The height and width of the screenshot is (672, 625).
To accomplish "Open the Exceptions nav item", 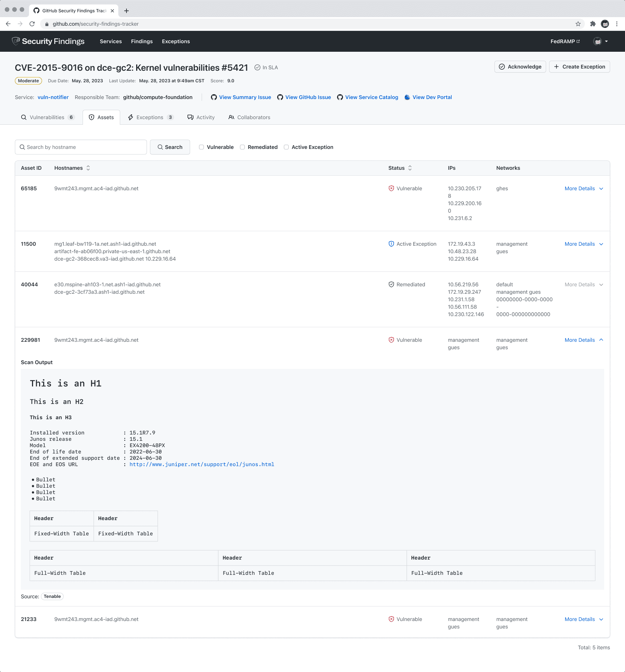I will click(x=176, y=41).
